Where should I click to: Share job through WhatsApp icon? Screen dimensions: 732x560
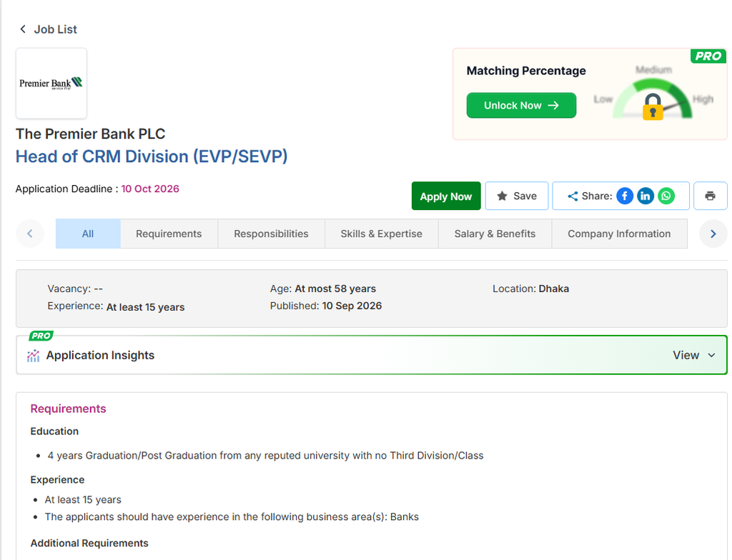pyautogui.click(x=666, y=196)
